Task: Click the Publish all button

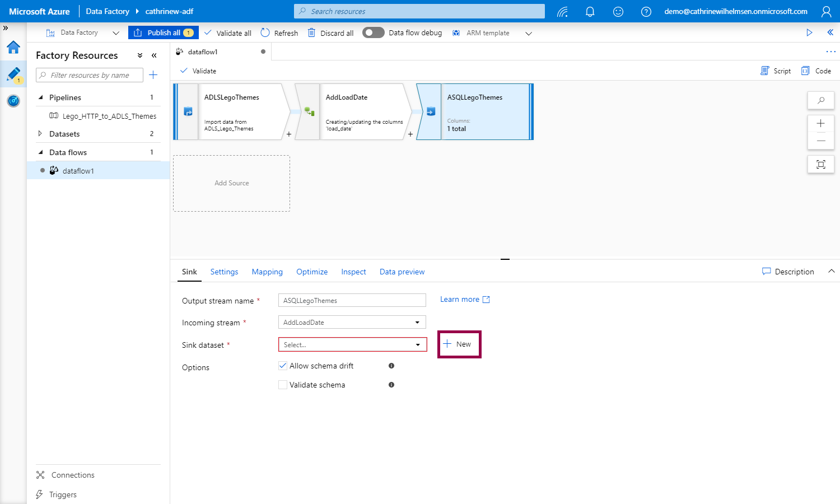Action: click(x=163, y=32)
